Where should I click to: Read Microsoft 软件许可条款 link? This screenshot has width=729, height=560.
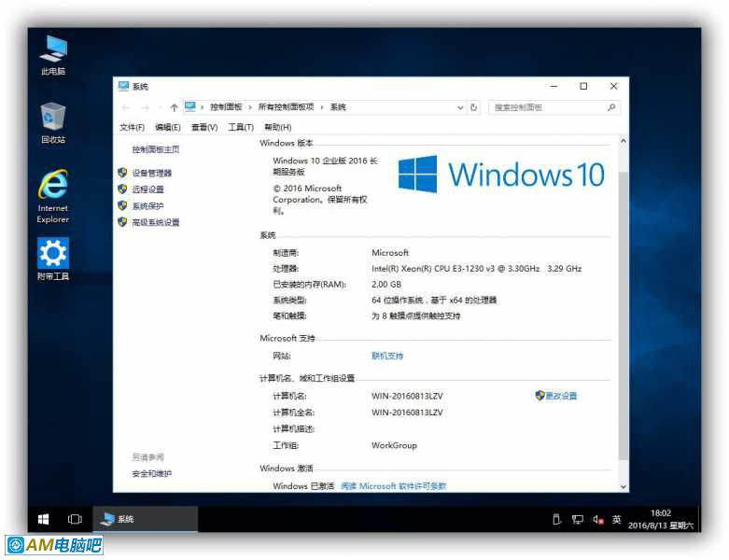click(393, 485)
